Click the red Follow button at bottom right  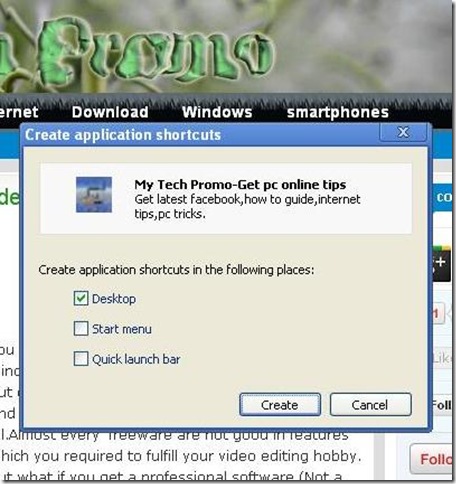432,459
